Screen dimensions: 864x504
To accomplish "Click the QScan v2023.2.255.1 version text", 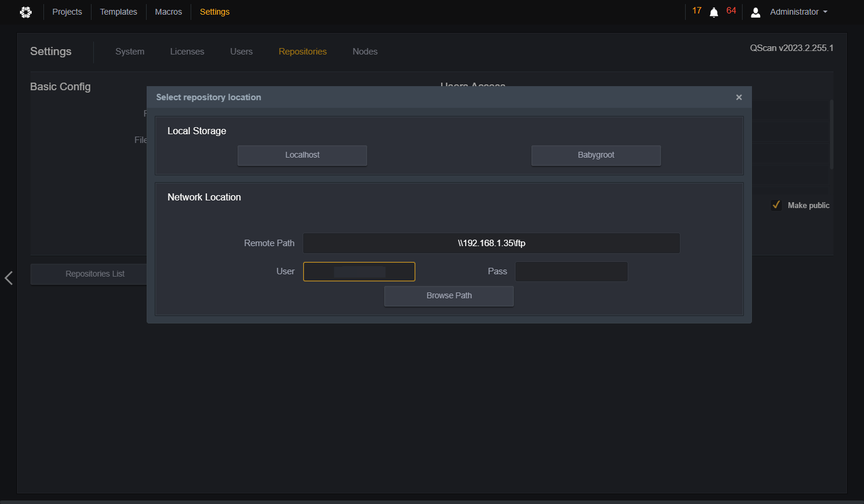I will click(x=791, y=48).
